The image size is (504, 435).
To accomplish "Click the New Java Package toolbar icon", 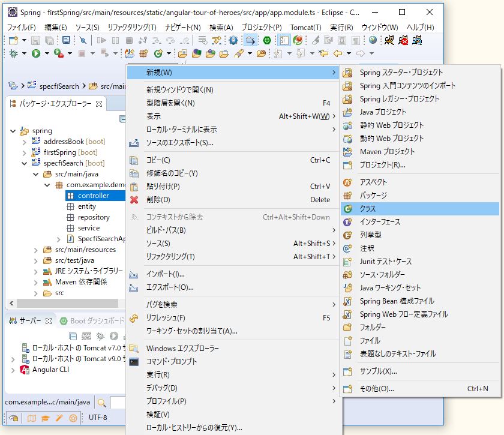I will [143, 53].
